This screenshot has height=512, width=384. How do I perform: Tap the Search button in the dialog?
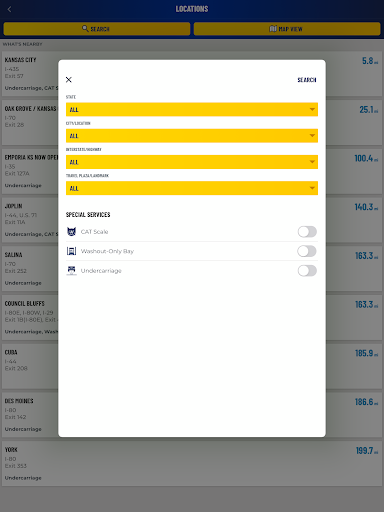pos(307,80)
